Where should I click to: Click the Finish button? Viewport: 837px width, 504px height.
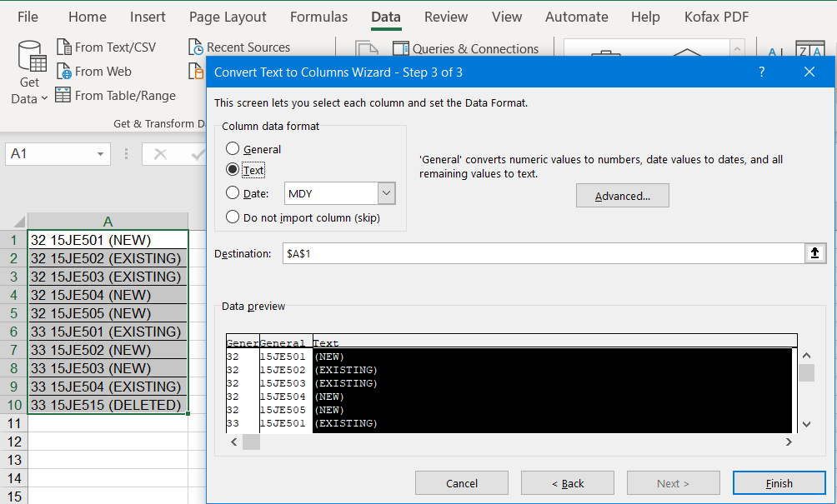[x=779, y=483]
